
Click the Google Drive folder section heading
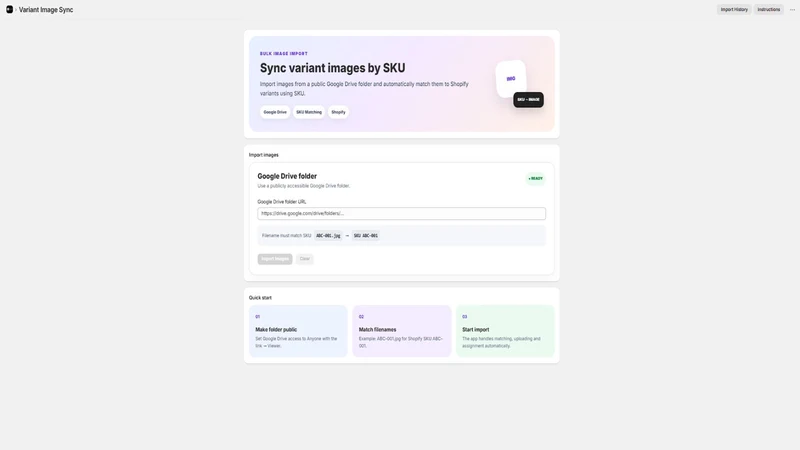(287, 176)
